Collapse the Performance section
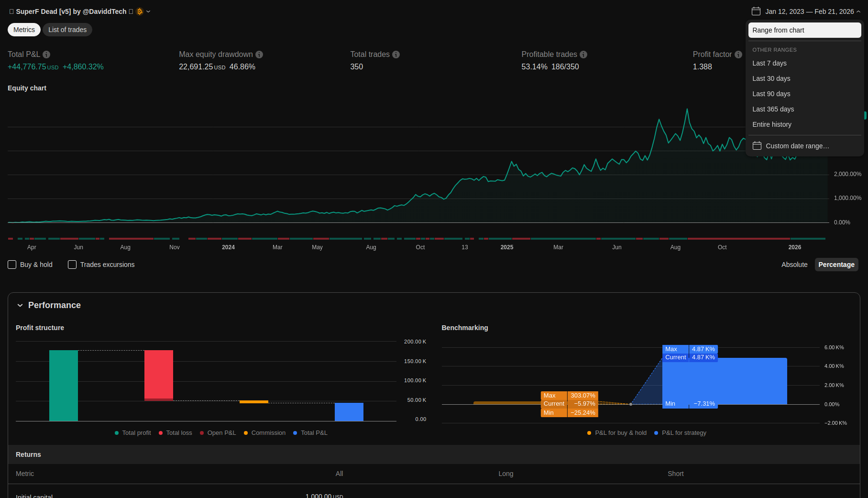 coord(20,305)
